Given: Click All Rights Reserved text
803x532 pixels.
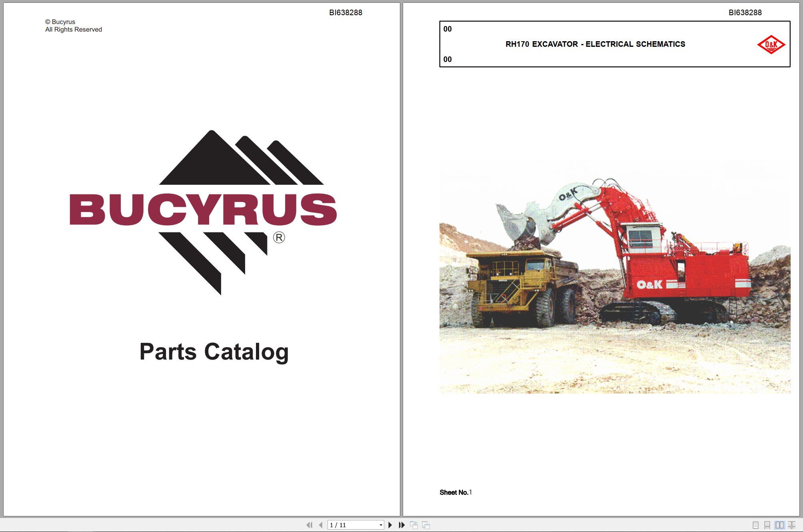Looking at the screenshot, I should (74, 29).
